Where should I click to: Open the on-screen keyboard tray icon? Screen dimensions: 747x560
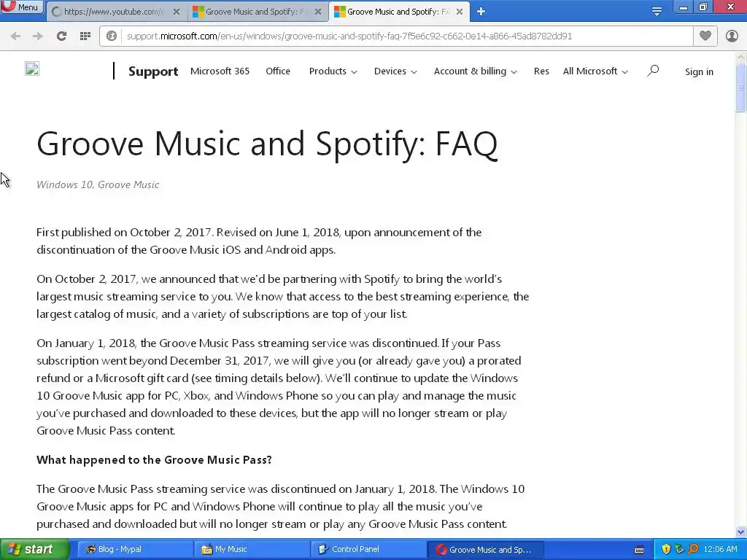coord(639,550)
